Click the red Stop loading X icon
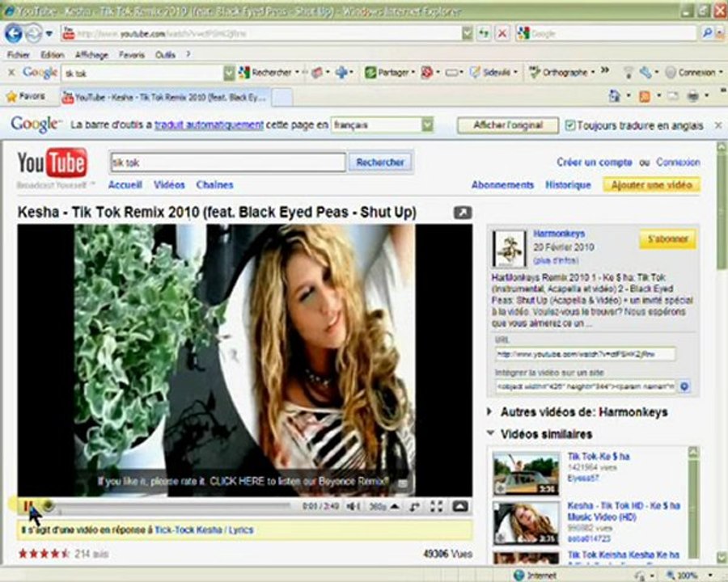Image resolution: width=728 pixels, height=582 pixels. coord(502,33)
